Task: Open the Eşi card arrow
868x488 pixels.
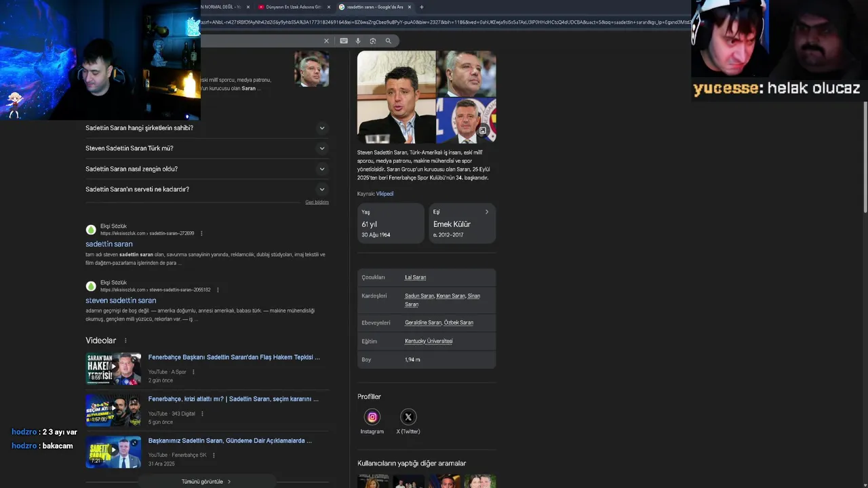Action: click(487, 212)
